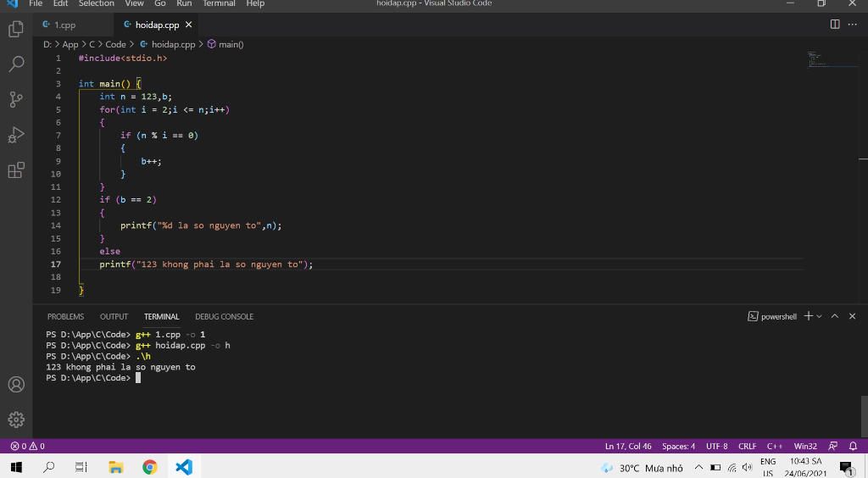Select the TERMINAL panel tab
Viewport: 868px width, 478px height.
point(162,316)
